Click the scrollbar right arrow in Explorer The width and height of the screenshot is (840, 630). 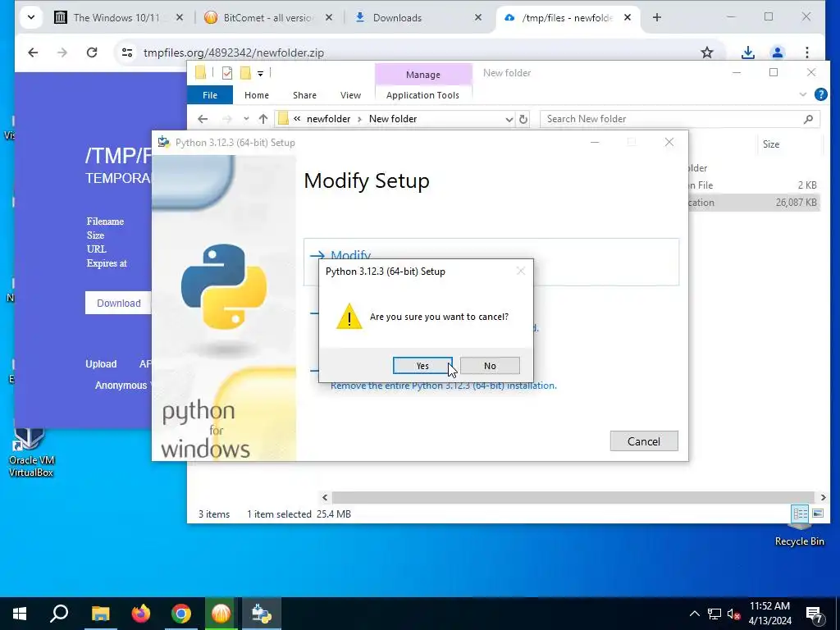click(823, 498)
